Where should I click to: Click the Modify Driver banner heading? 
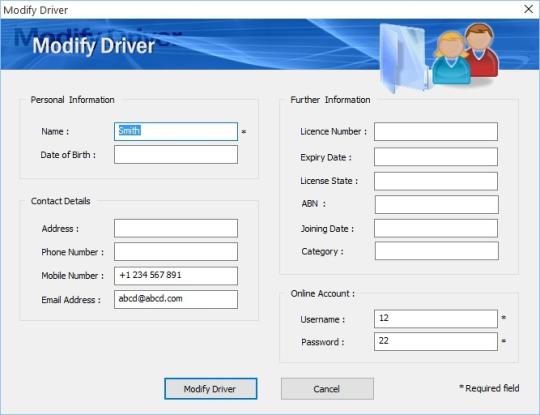[93, 46]
